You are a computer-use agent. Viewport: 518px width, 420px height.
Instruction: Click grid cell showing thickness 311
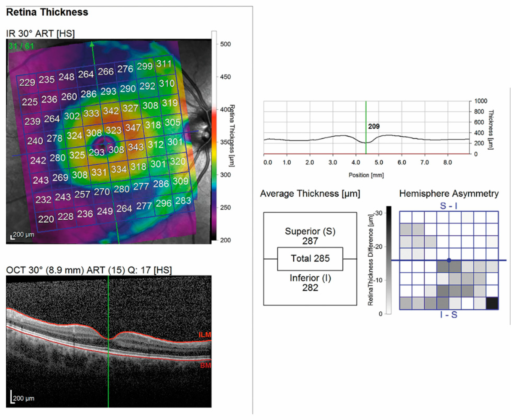point(164,64)
